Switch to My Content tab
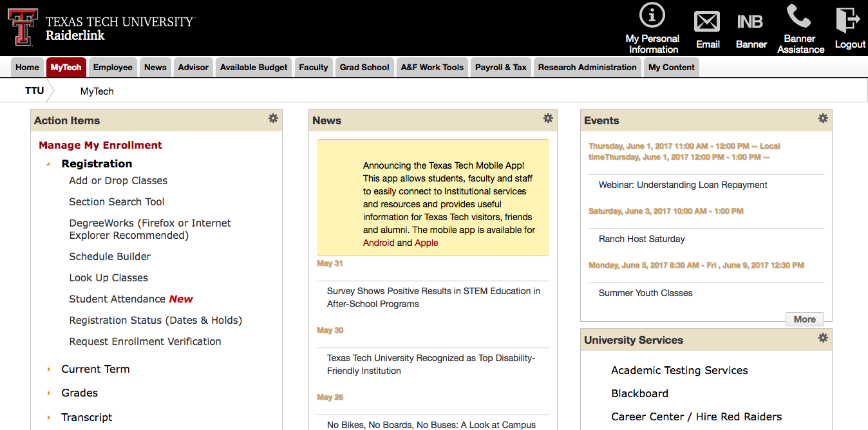Viewport: 868px width, 430px height. tap(672, 68)
